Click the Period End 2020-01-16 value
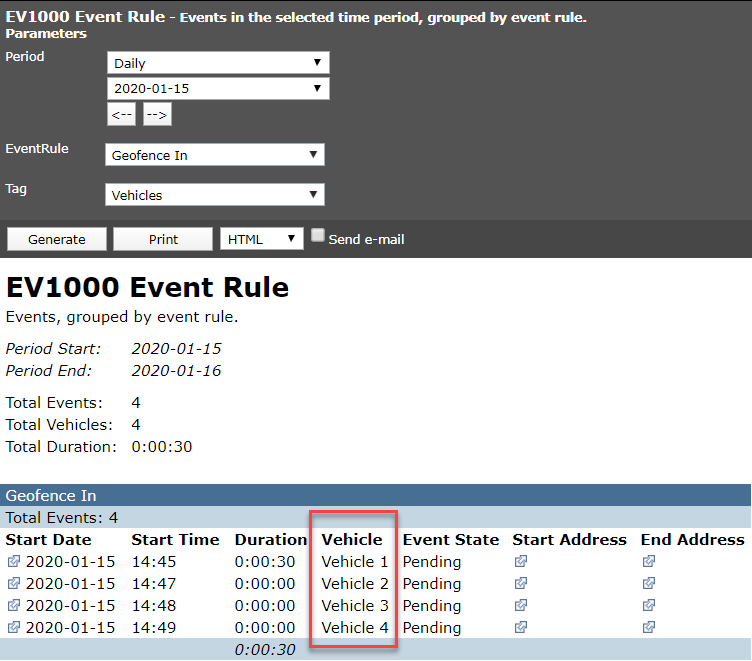Image resolution: width=752 pixels, height=661 pixels. tap(176, 370)
